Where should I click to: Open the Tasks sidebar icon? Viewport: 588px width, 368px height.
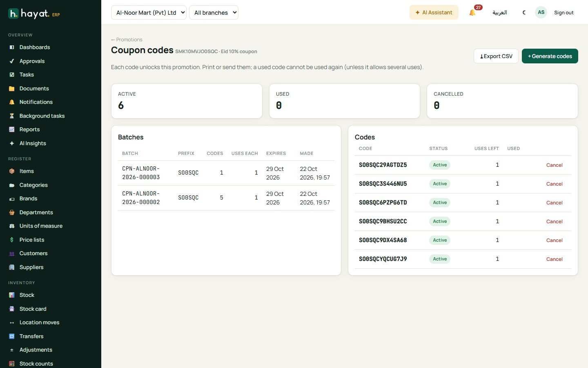click(12, 75)
